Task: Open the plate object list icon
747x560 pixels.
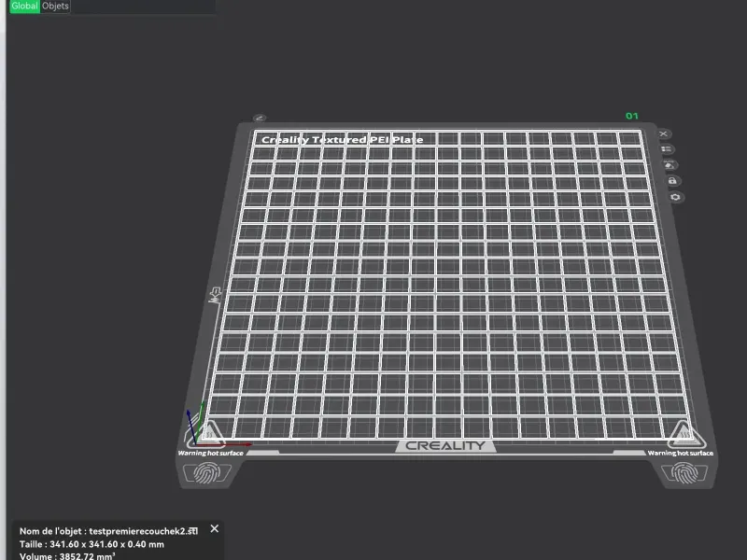Action: (x=666, y=149)
